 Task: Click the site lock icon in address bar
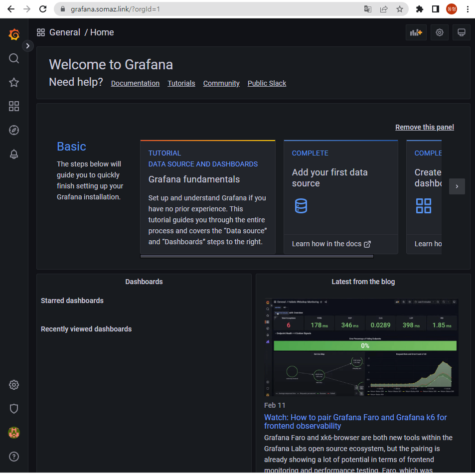(x=62, y=9)
